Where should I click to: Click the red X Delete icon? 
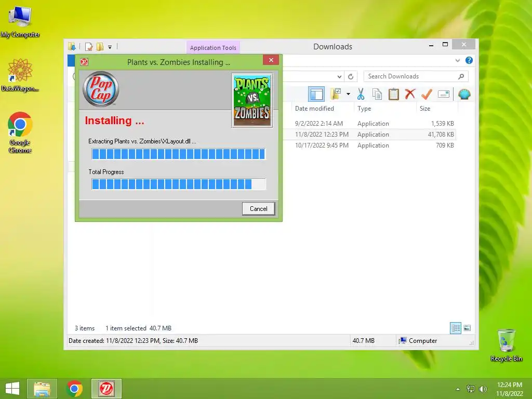pyautogui.click(x=410, y=94)
